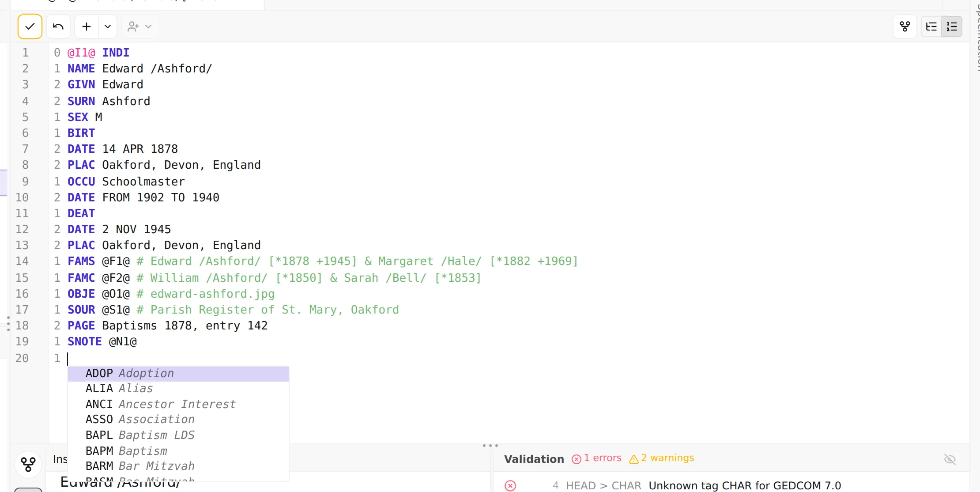Click 'Schoolmaster' occupation value

(x=143, y=182)
